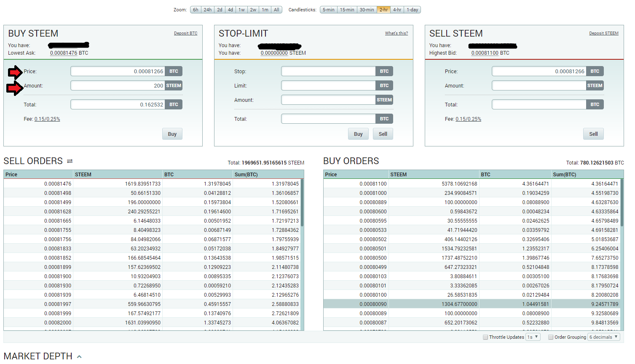The width and height of the screenshot is (635, 364).
Task: Enable Order Grouping checkbox
Action: point(551,337)
